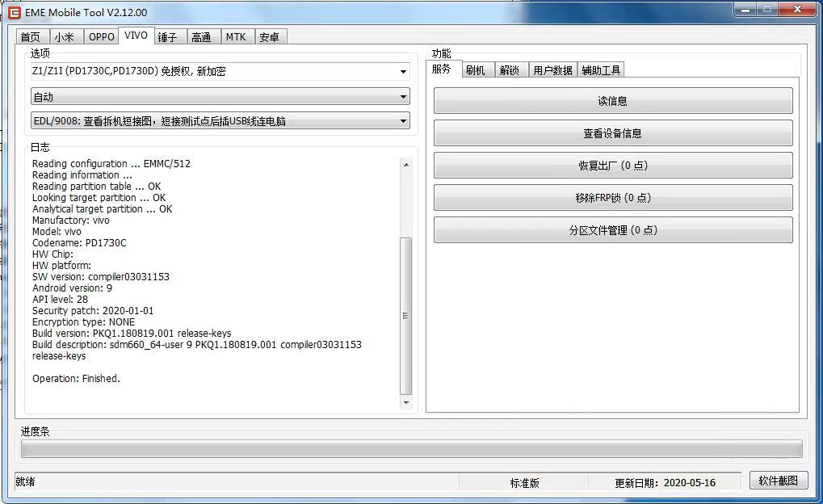The image size is (823, 504).
Task: Switch to the 安卓 tab
Action: [x=271, y=37]
